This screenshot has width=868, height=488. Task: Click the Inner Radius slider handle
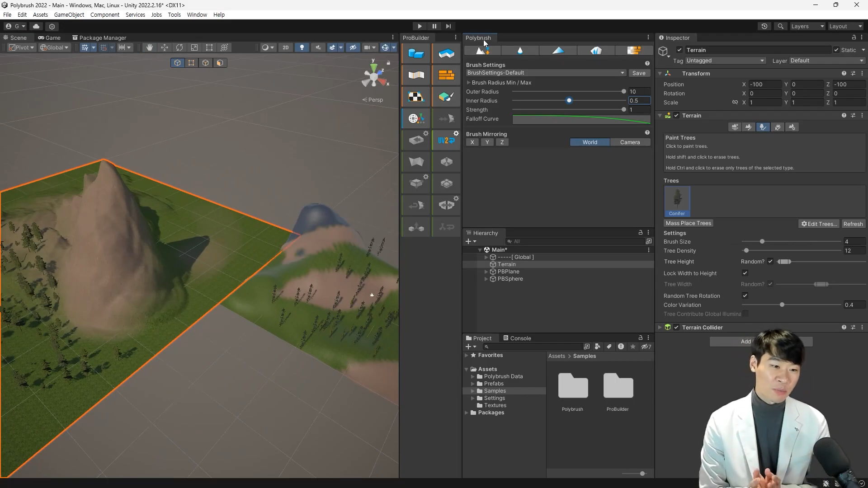569,101
